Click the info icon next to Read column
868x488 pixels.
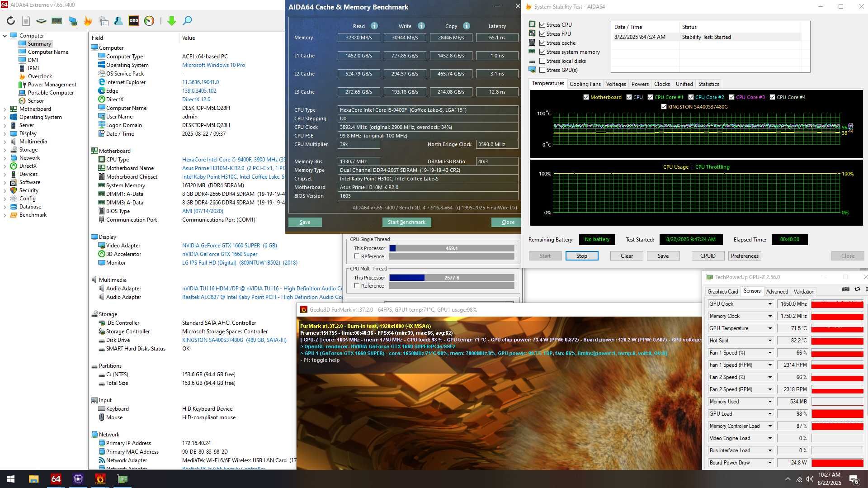374,26
